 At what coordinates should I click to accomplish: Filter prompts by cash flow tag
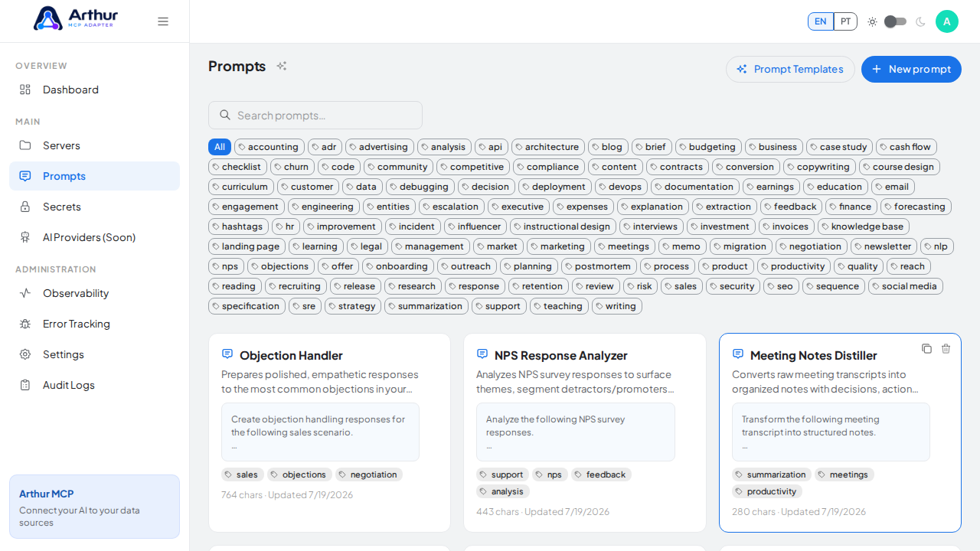point(906,147)
